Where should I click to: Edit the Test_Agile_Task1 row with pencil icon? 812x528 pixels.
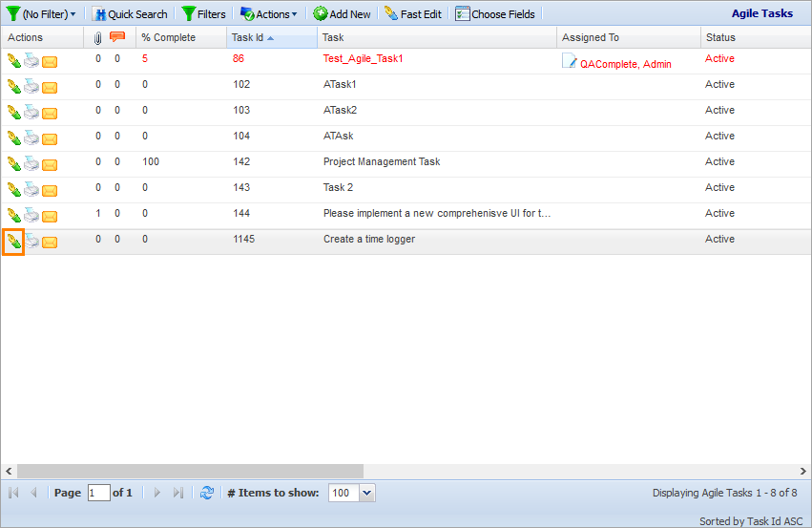click(x=14, y=61)
